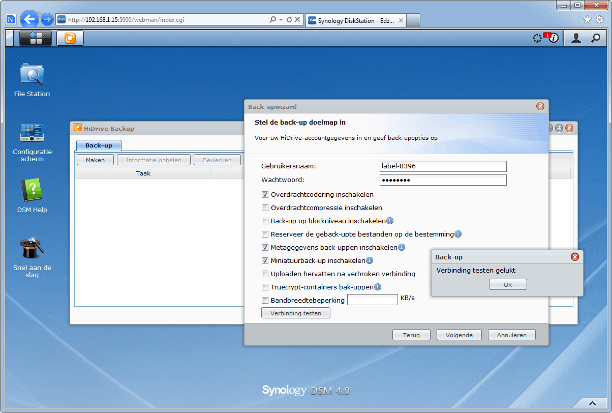Click the Wachtwoord input field

click(443, 180)
